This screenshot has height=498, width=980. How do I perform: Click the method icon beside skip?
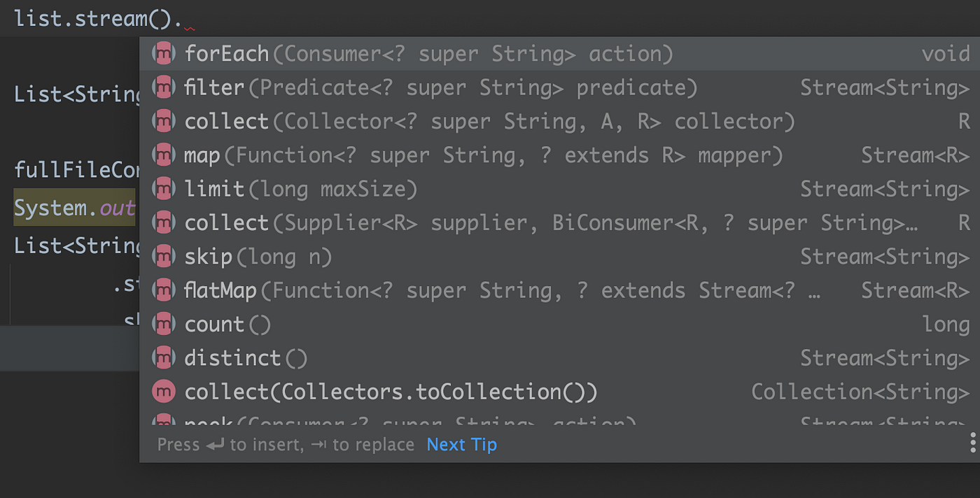[163, 257]
